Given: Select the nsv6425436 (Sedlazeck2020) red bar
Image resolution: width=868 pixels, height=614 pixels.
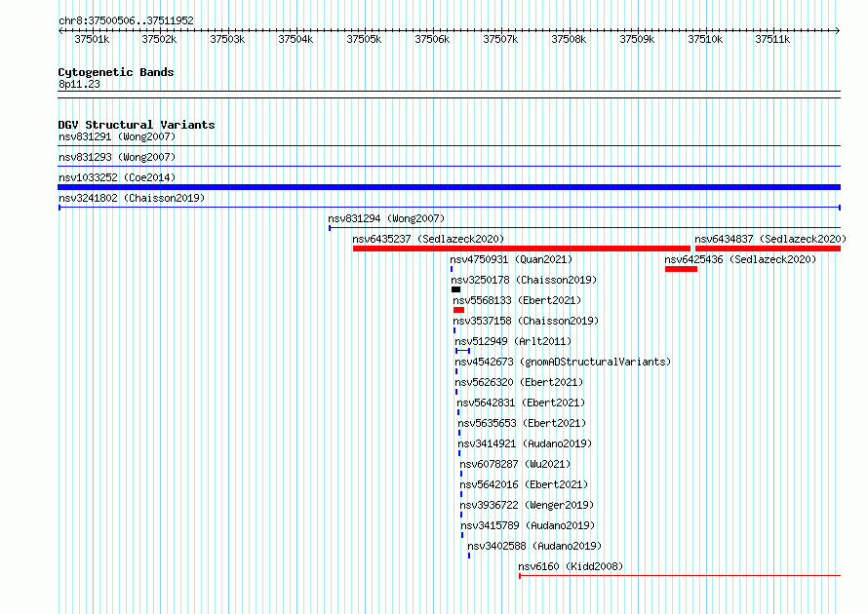Looking at the screenshot, I should 681,269.
